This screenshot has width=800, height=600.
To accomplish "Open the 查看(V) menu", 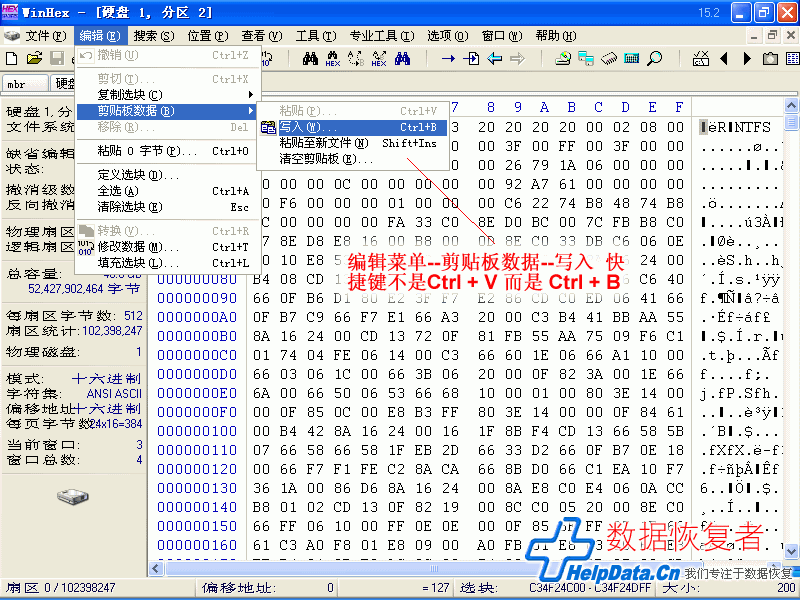I will point(261,36).
